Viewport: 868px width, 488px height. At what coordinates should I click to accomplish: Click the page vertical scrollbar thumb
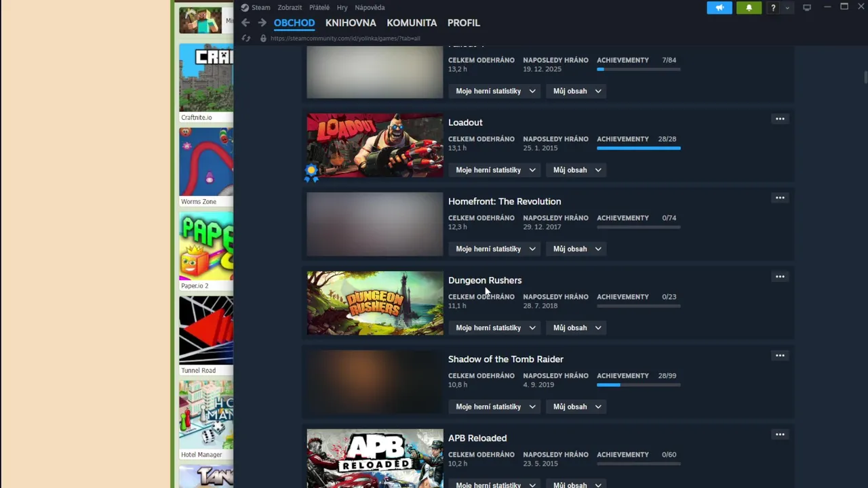(x=865, y=77)
